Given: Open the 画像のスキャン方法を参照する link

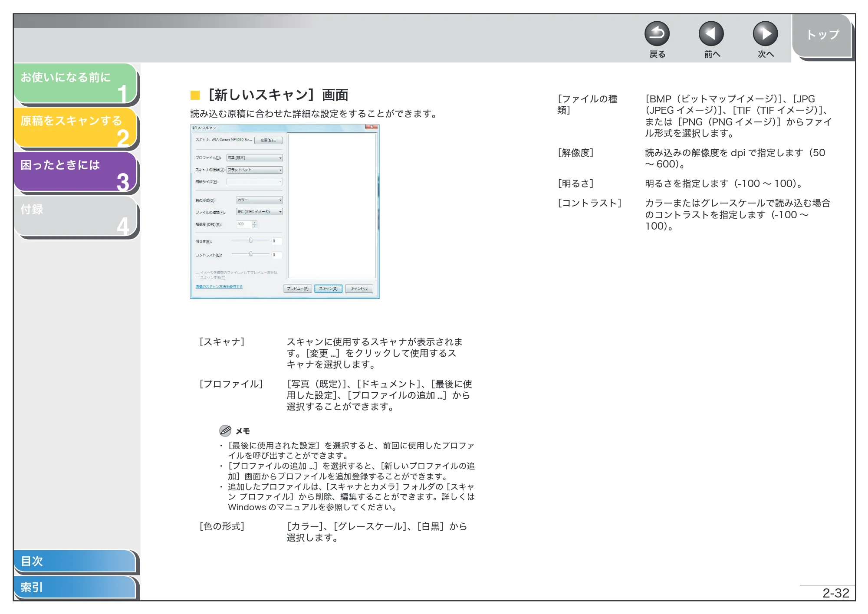Looking at the screenshot, I should (x=219, y=287).
